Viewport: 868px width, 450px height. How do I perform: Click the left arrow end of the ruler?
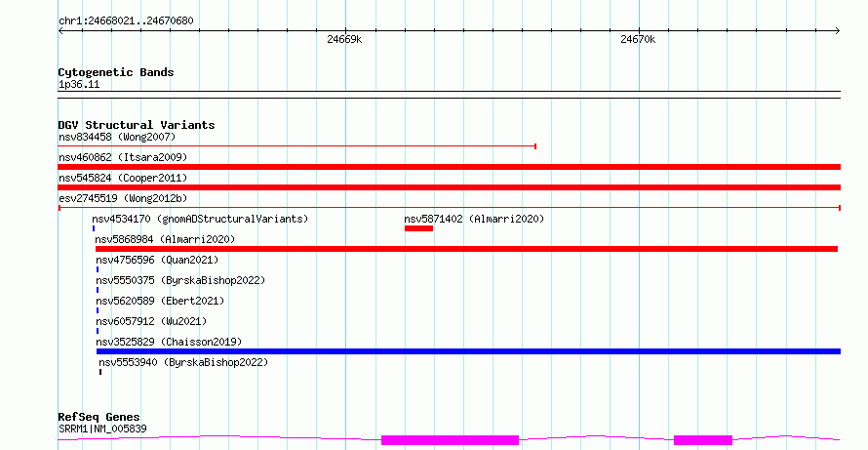click(60, 31)
